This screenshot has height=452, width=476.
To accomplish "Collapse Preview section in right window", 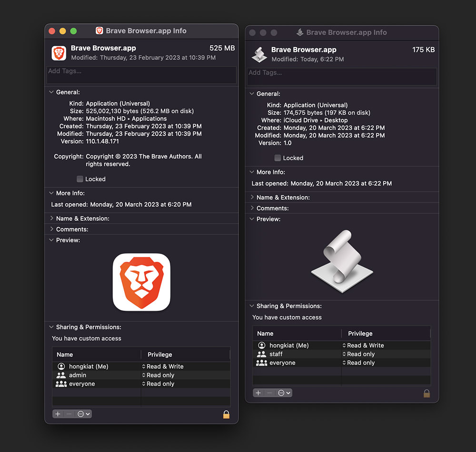I will [x=252, y=219].
